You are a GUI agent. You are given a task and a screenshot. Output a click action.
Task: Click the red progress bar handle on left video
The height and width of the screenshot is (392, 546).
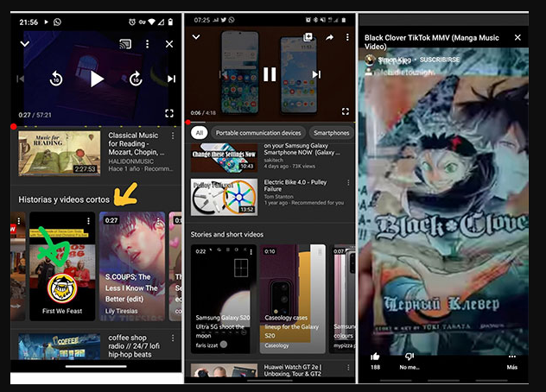pos(14,126)
